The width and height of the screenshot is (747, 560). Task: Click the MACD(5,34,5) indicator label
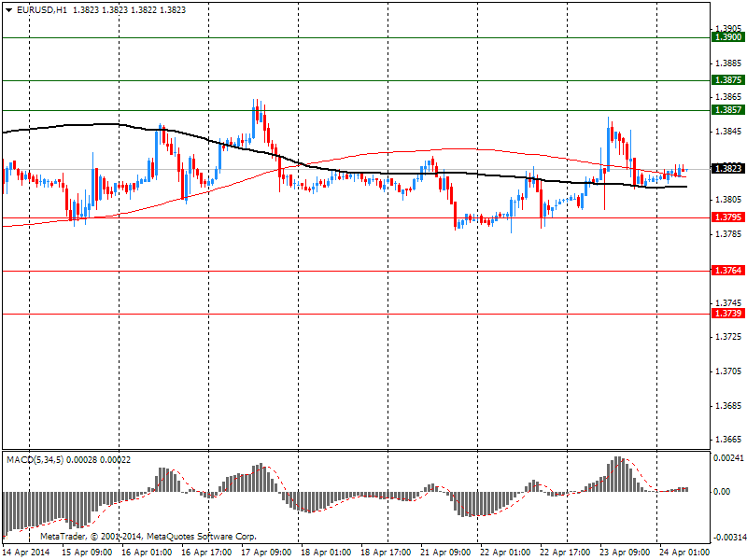(35, 460)
